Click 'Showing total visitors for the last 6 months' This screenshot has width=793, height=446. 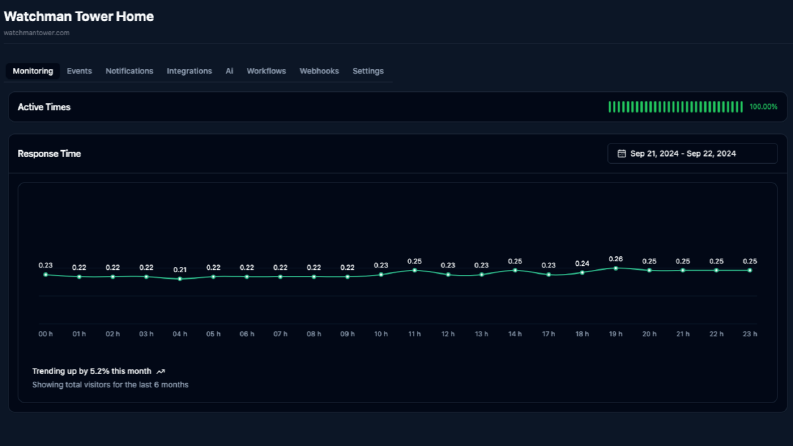(110, 385)
